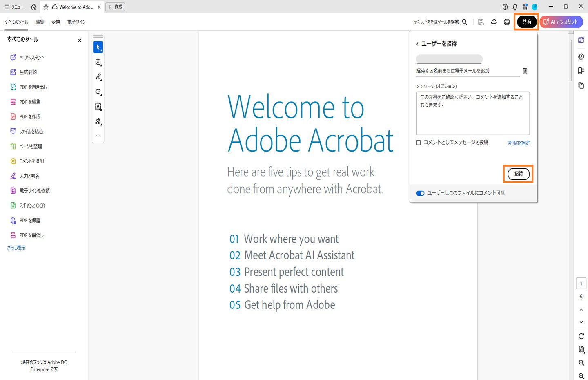Zoom in with magnifier plus
This screenshot has width=588, height=380.
point(581,363)
